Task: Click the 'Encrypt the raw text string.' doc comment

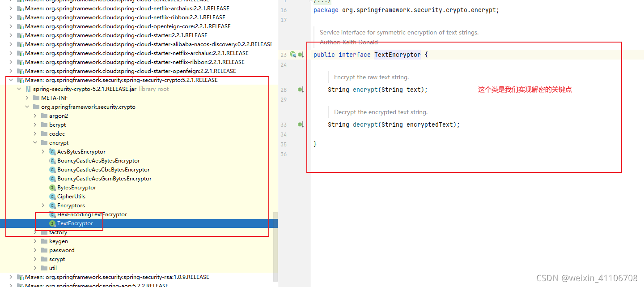Action: tap(371, 77)
